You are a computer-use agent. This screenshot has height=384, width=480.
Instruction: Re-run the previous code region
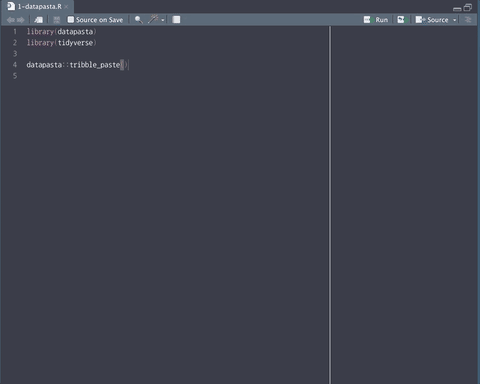[402, 20]
